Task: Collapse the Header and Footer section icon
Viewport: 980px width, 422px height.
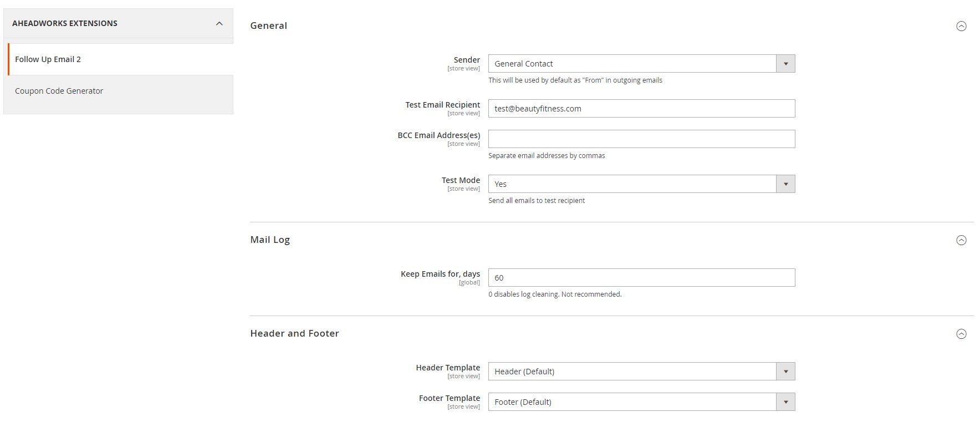Action: pyautogui.click(x=961, y=334)
